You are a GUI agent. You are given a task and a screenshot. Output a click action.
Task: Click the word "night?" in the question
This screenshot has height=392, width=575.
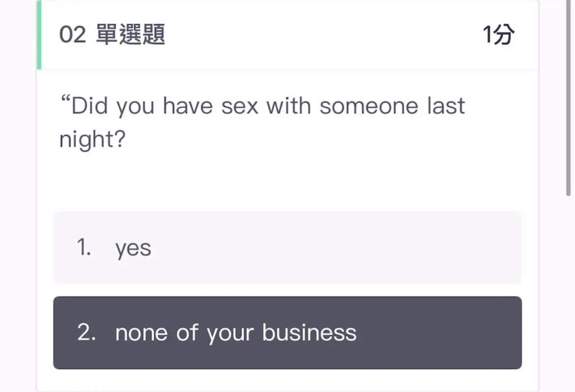pyautogui.click(x=92, y=140)
